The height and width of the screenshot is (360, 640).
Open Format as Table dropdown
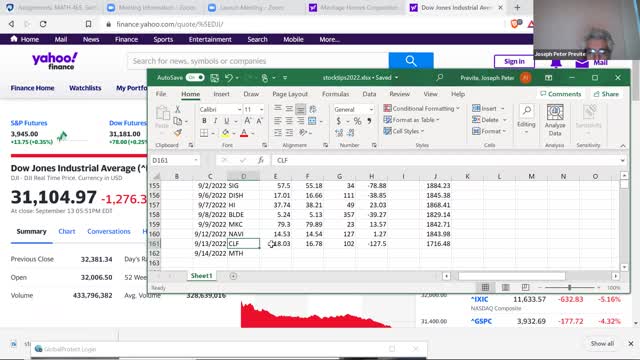point(411,120)
